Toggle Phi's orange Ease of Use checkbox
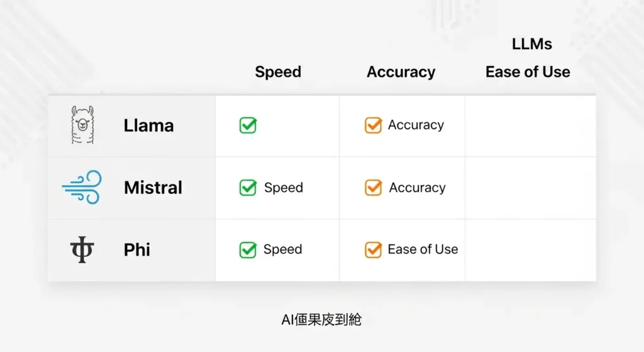Viewport: 644px width, 352px height. click(x=373, y=250)
